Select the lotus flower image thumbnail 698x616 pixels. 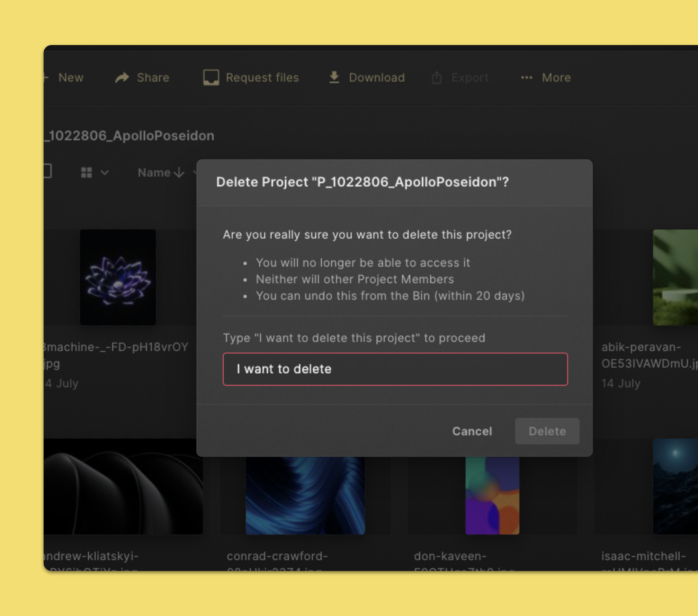pos(118,277)
